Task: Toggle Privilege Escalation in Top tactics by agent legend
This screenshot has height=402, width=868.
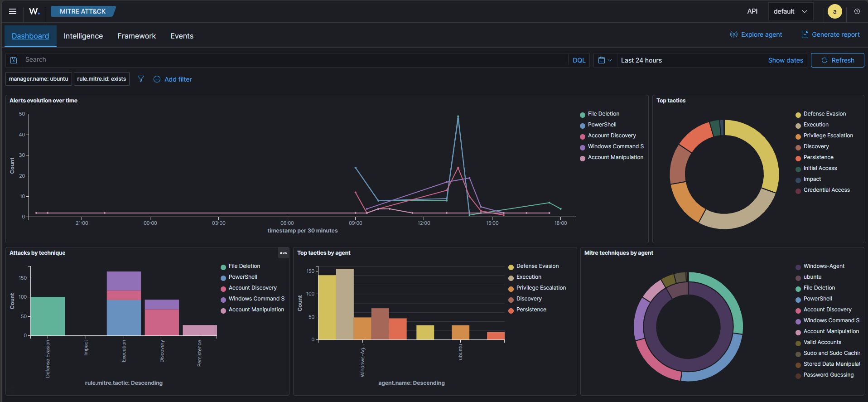Action: point(540,288)
